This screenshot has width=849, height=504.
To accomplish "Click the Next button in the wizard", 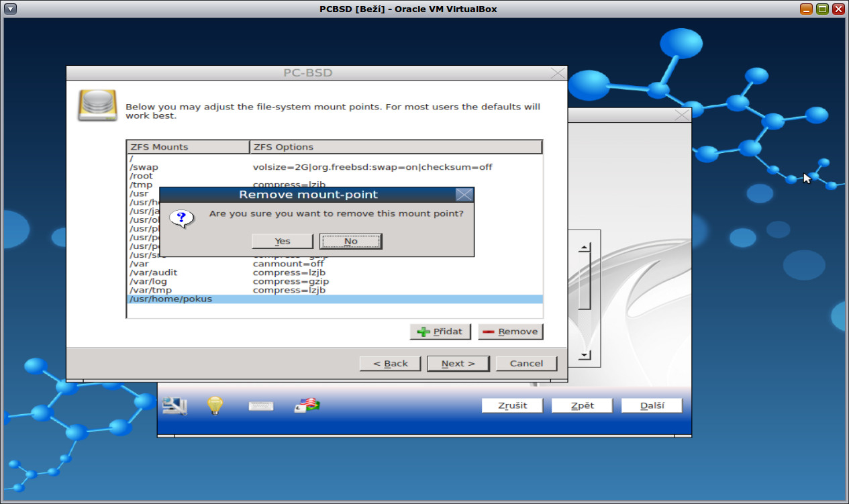I will pos(458,363).
